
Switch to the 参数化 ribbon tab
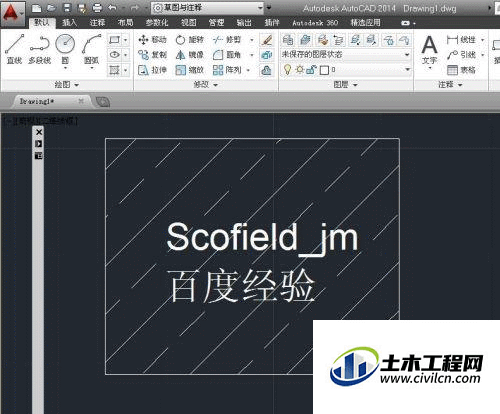click(157, 23)
